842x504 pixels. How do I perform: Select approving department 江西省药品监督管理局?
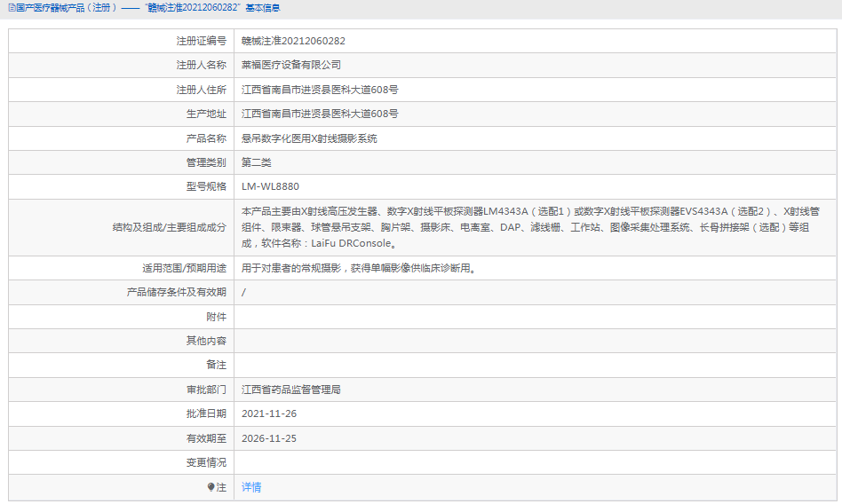291,390
